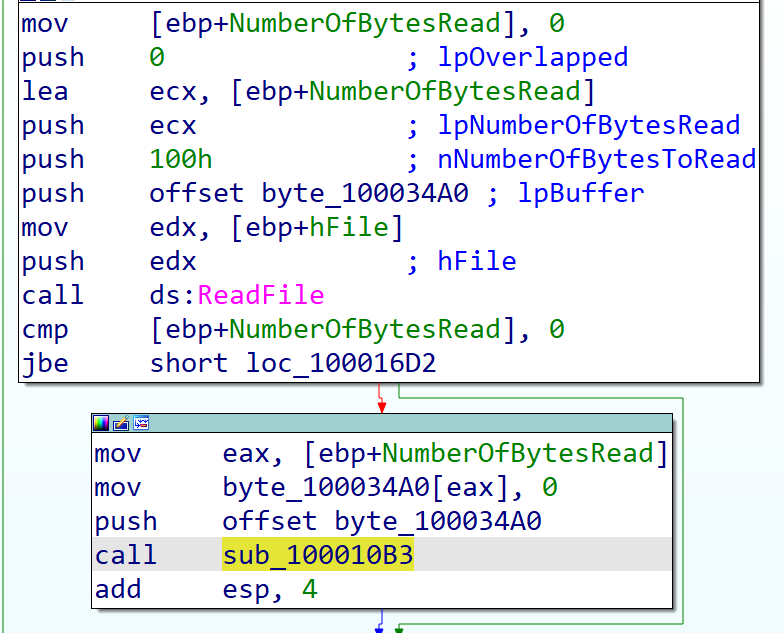
Task: Click the loc_100016D2 jump target
Action: tap(341, 363)
